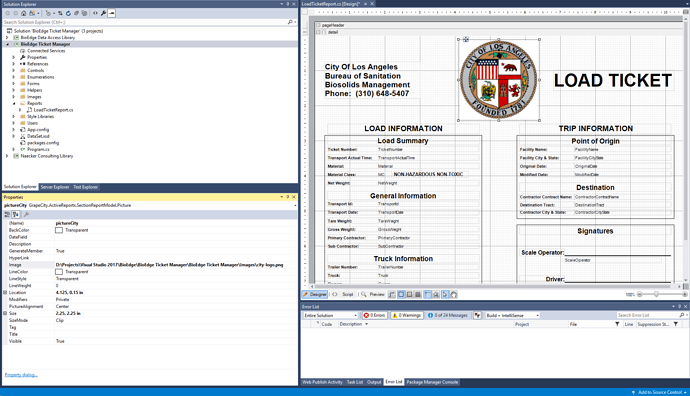Image resolution: width=690 pixels, height=396 pixels.
Task: Click filter funnel icon on Suppression State column
Action: pos(675,324)
